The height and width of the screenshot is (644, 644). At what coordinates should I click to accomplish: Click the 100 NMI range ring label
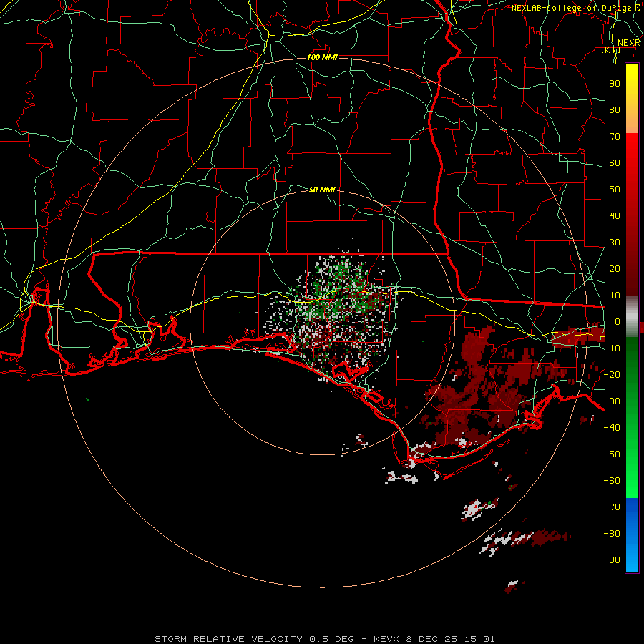pyautogui.click(x=322, y=57)
